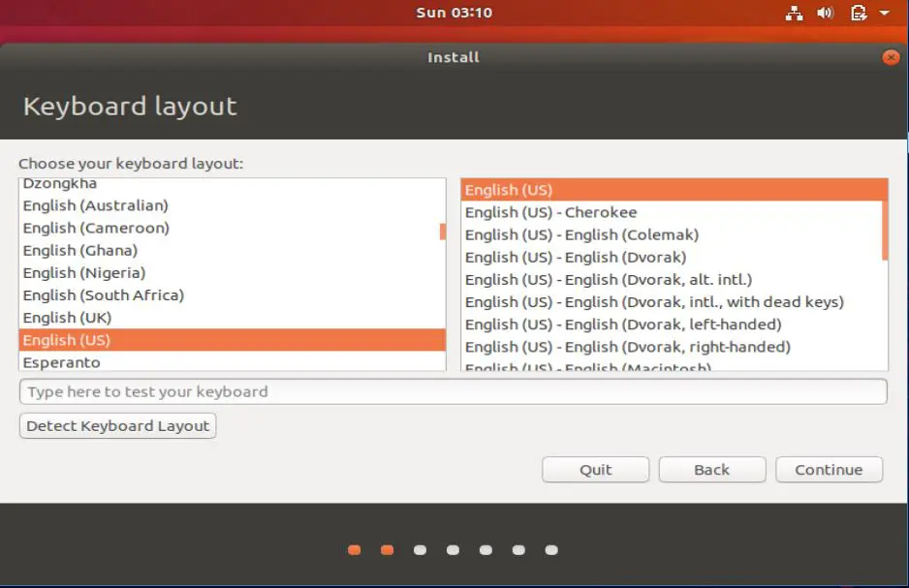Screen dimensions: 909x588
Task: Click the Back button
Action: (x=711, y=469)
